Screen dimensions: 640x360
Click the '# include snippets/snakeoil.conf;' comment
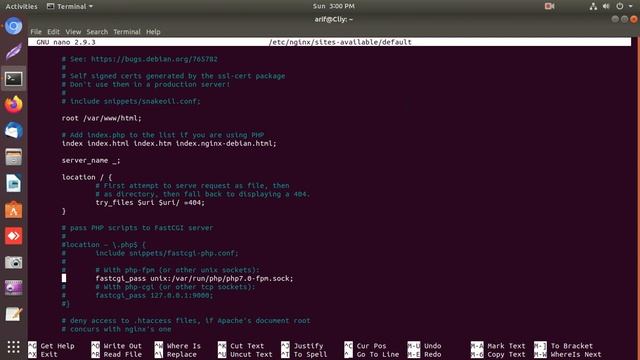(131, 101)
